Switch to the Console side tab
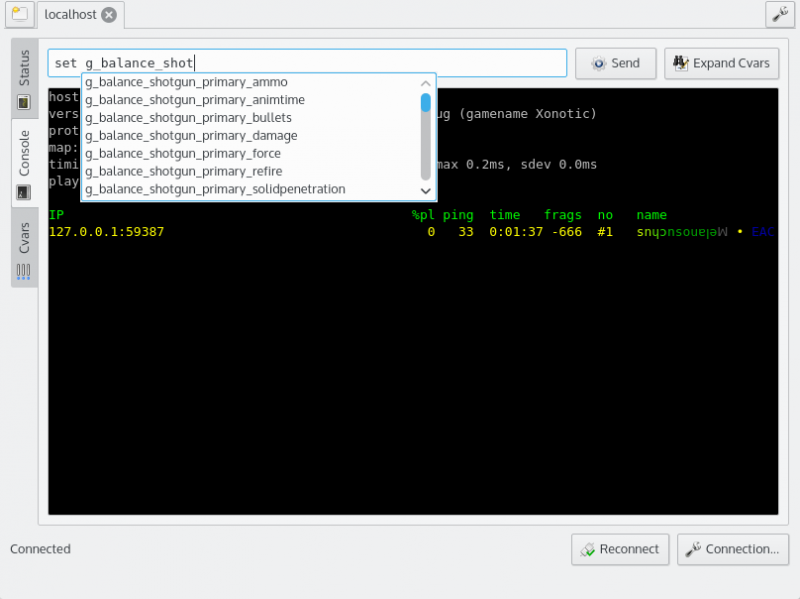Screen dimensions: 800x599 click(x=24, y=163)
